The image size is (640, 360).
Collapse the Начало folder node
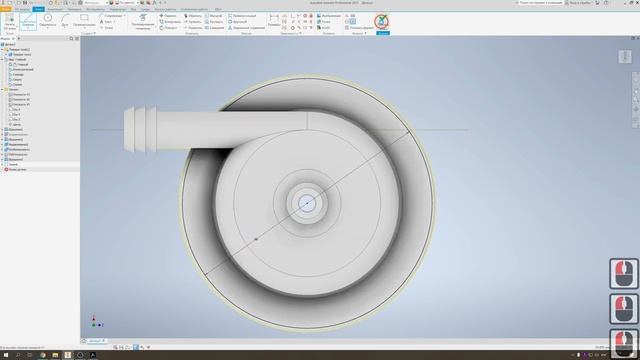point(2,89)
